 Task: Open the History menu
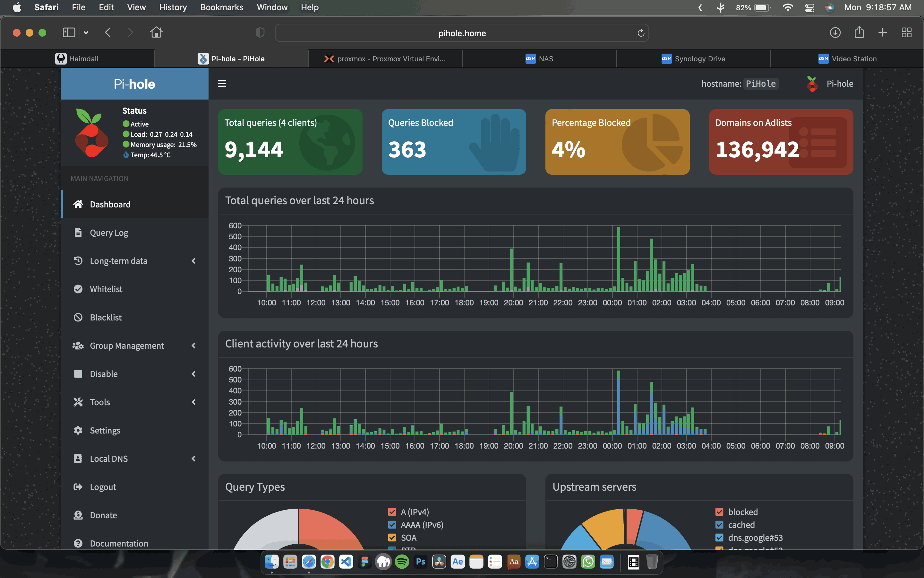(173, 7)
